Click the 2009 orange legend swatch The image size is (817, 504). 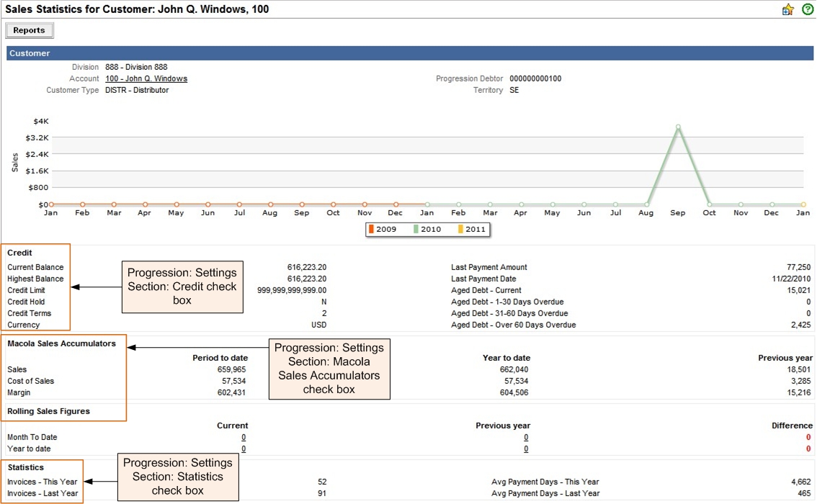click(372, 230)
